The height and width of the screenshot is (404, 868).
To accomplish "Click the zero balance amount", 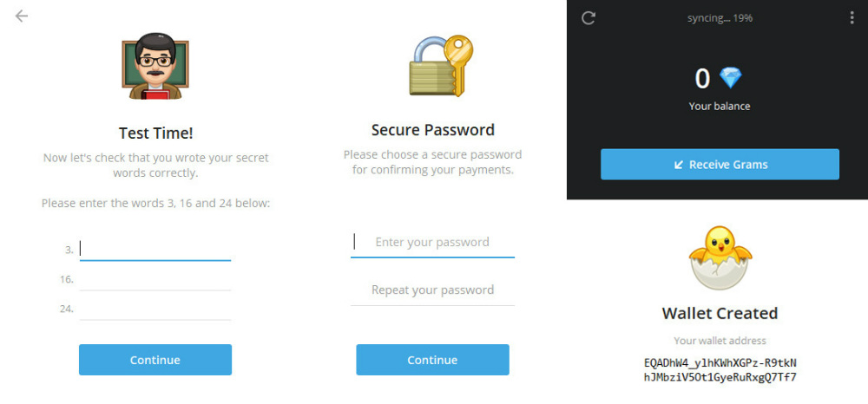I will 702,79.
